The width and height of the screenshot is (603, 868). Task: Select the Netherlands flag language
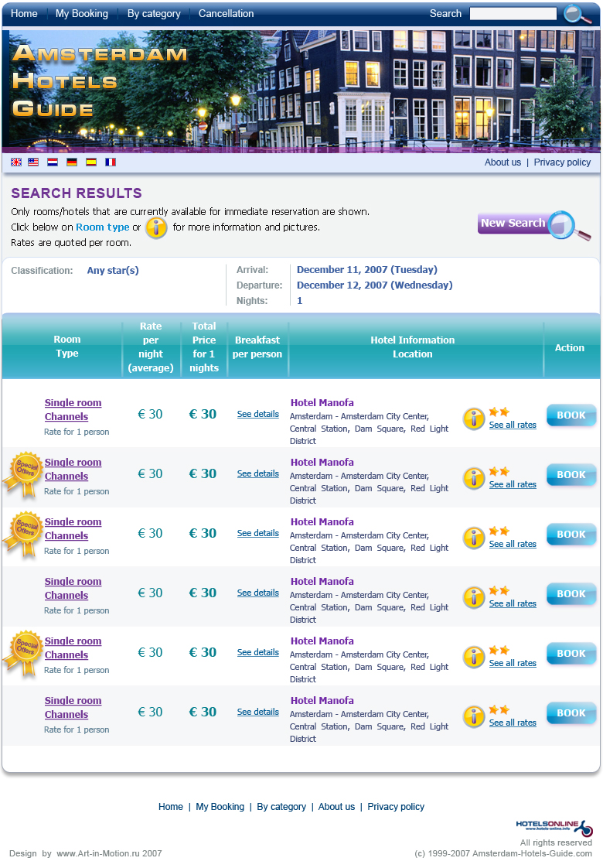tap(53, 162)
